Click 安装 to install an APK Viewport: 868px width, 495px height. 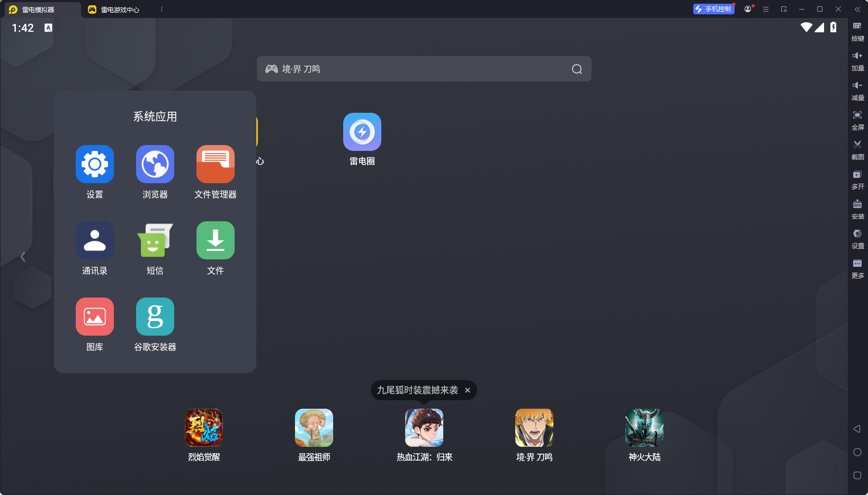857,209
